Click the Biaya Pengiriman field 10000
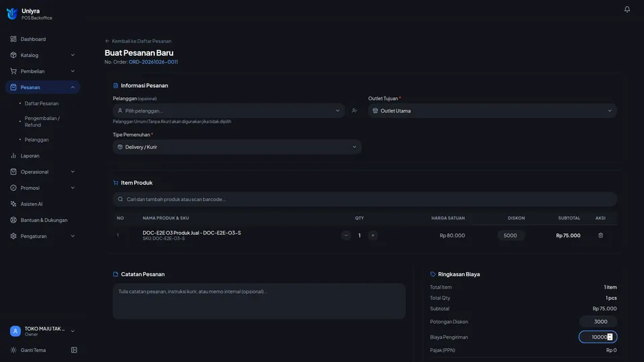The image size is (644, 362). [x=598, y=337]
